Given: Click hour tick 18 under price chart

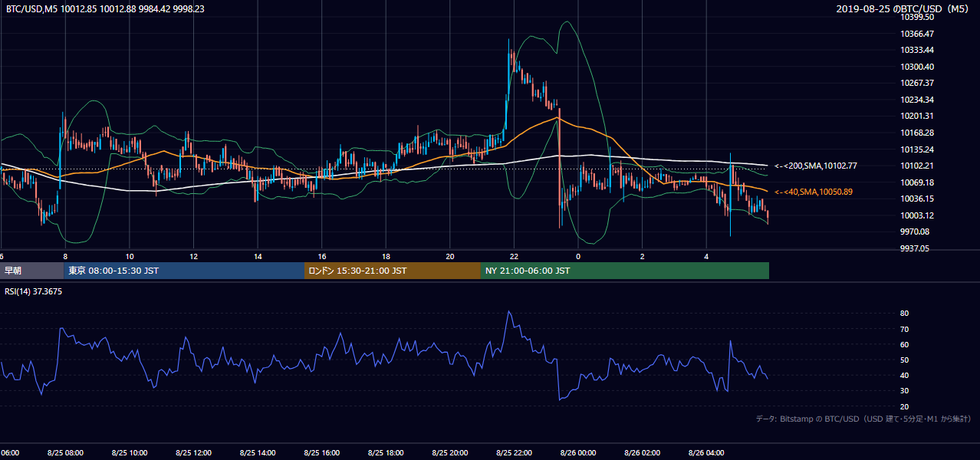Looking at the screenshot, I should tap(386, 256).
